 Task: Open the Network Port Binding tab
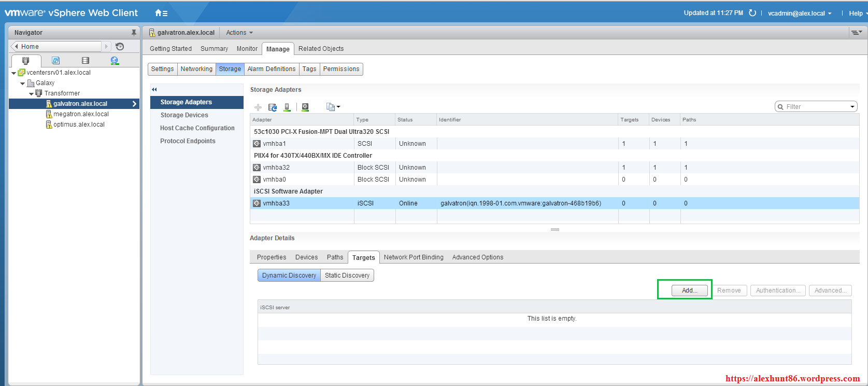414,257
